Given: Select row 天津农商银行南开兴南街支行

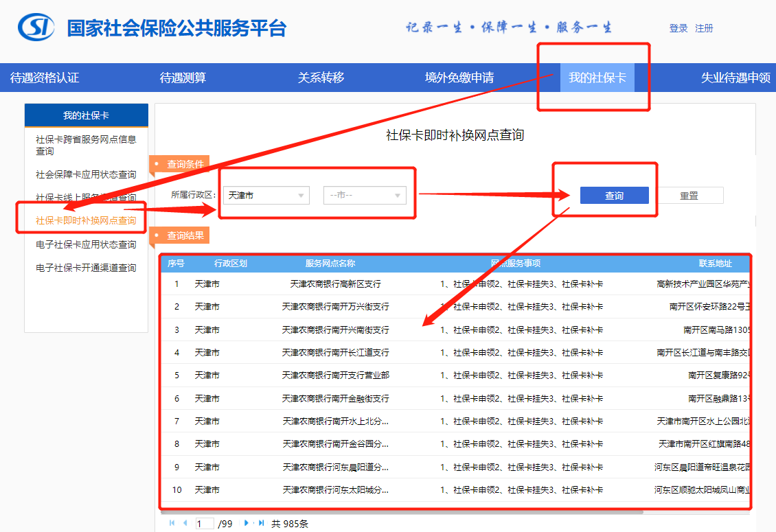Looking at the screenshot, I should (x=455, y=329).
